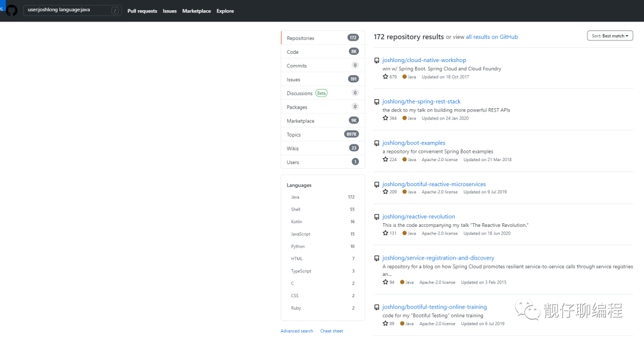644x339 pixels.
Task: Click 'Updated on 3 Feb 2015' text
Action: [x=484, y=283]
